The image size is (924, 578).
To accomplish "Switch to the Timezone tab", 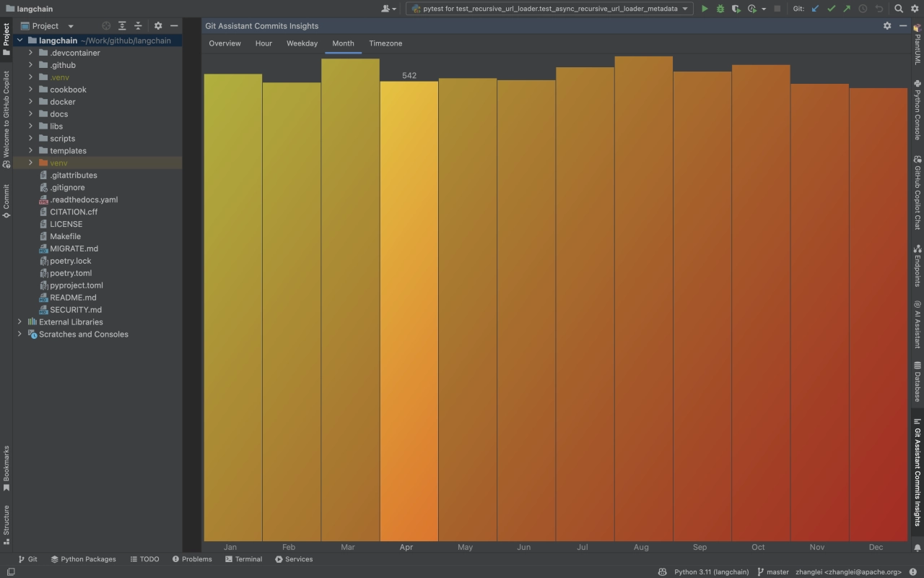I will click(385, 43).
